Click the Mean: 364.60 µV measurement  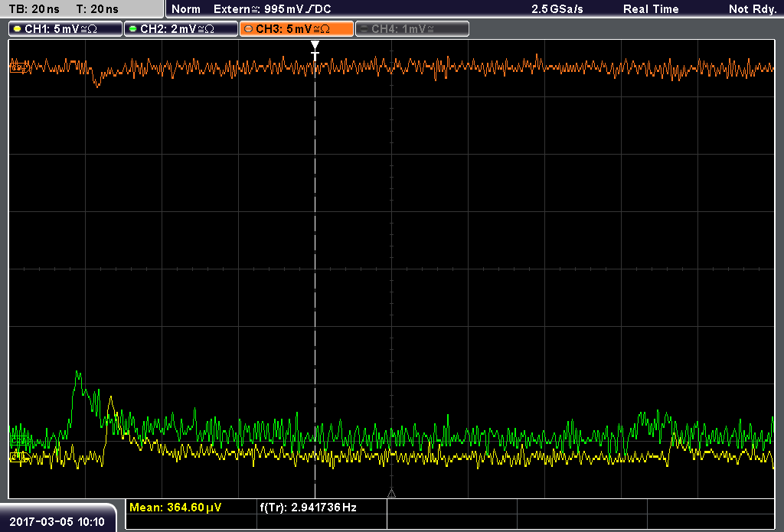click(x=175, y=508)
